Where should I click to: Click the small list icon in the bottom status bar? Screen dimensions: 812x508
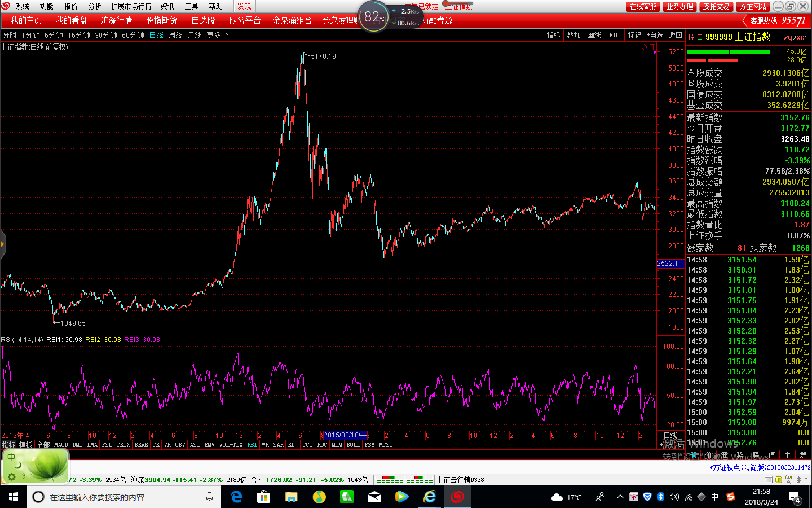click(x=770, y=480)
